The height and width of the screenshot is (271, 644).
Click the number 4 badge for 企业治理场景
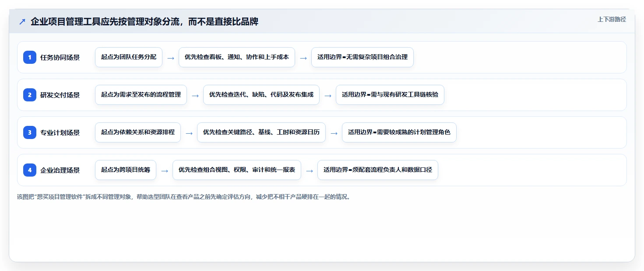pyautogui.click(x=30, y=170)
